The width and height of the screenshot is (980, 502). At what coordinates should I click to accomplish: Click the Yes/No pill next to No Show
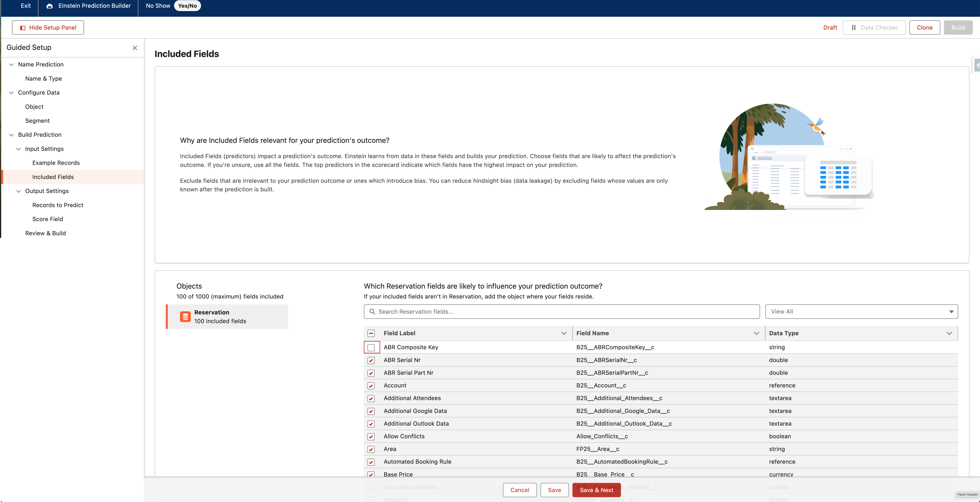click(x=187, y=6)
